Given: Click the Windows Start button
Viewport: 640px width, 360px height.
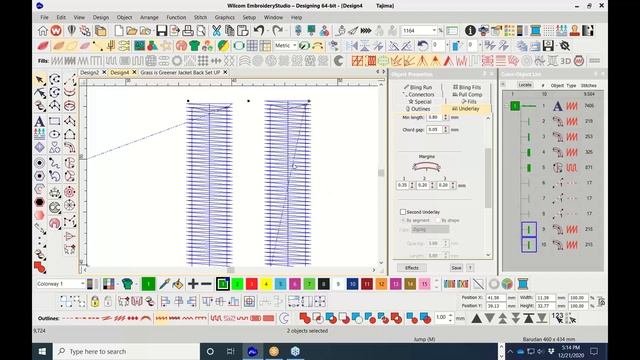Looking at the screenshot, I should tap(42, 351).
